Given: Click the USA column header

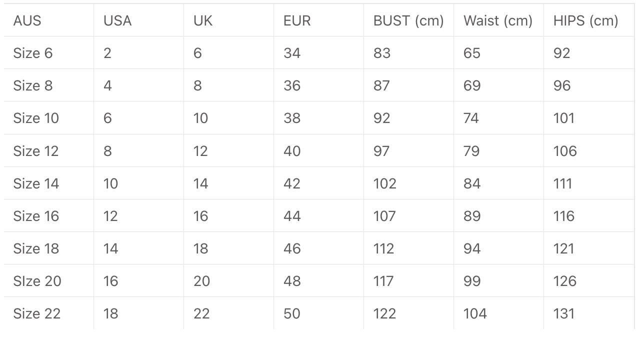Looking at the screenshot, I should tap(117, 21).
